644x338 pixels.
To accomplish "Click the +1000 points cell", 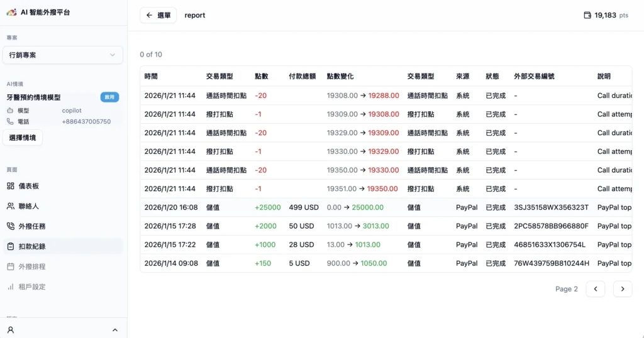I will coord(265,245).
